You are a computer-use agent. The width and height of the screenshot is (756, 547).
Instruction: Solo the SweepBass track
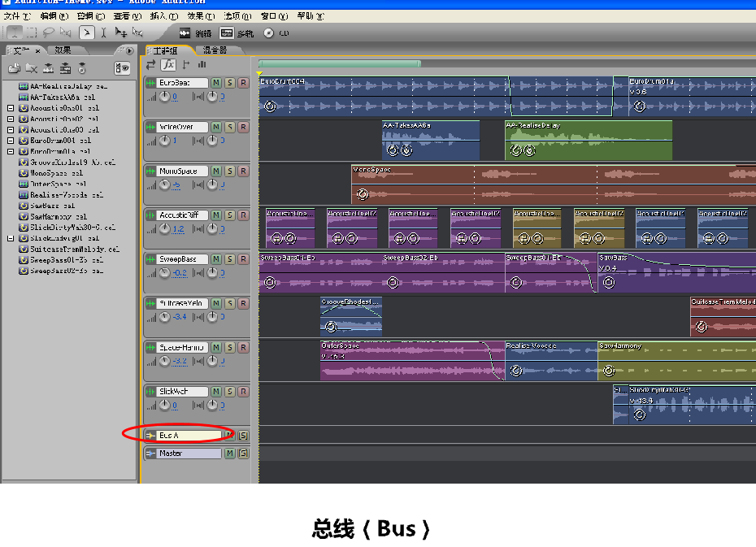click(230, 259)
